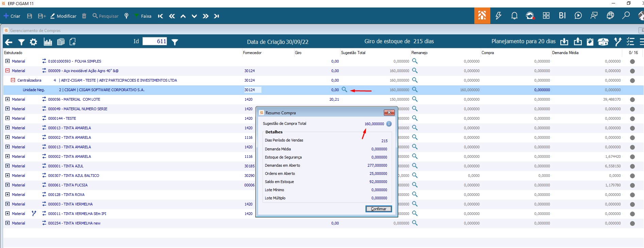Click the back arrow in Gerenciamento de Compras
Viewport: 644px width, 248px height.
(9, 42)
